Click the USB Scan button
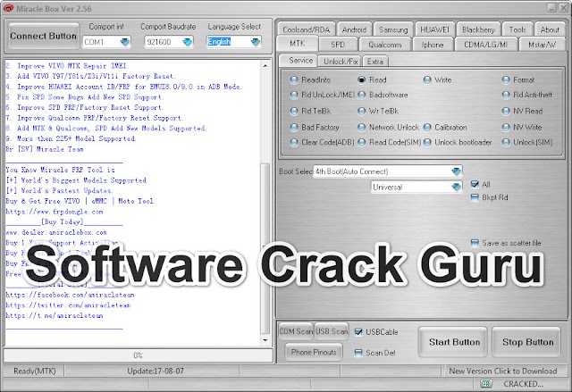This screenshot has width=572, height=392. coord(332,331)
